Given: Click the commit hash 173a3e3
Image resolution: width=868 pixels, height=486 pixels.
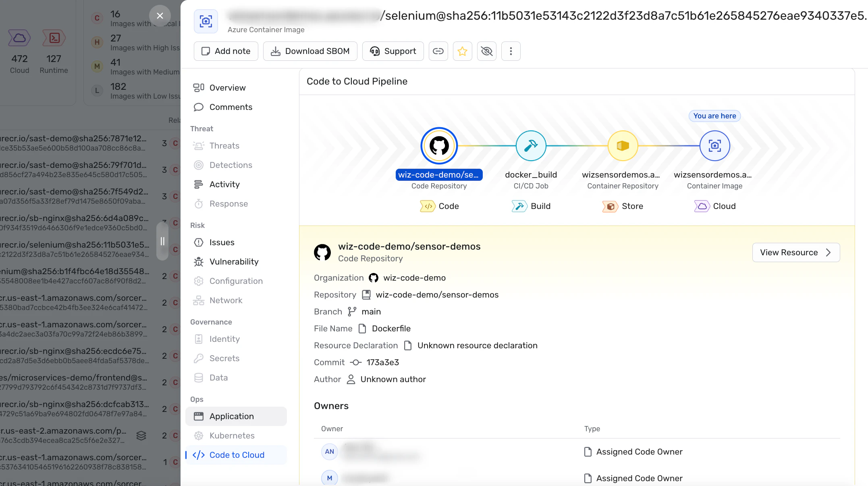Looking at the screenshot, I should click(383, 362).
